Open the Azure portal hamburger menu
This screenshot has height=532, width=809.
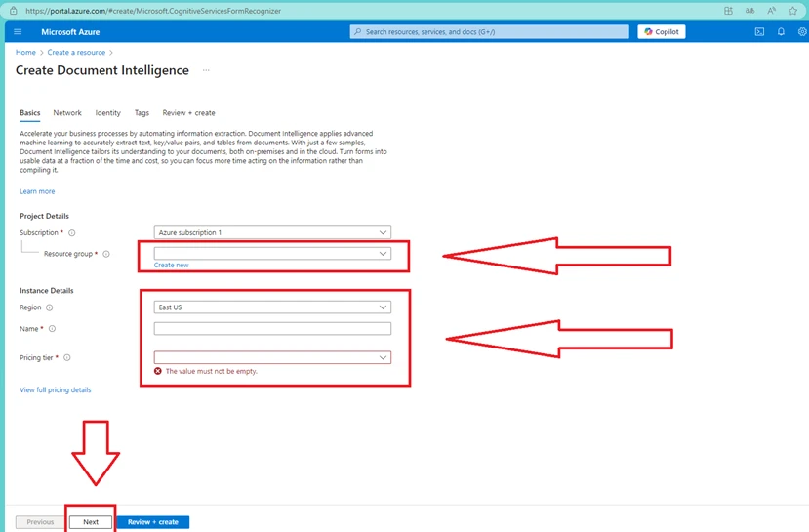pyautogui.click(x=18, y=32)
